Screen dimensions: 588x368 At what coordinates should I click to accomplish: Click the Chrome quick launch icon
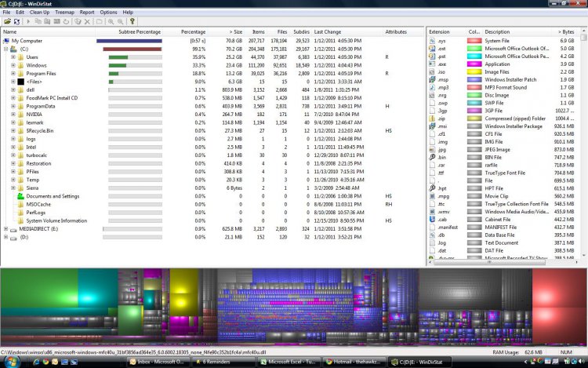coord(45,362)
